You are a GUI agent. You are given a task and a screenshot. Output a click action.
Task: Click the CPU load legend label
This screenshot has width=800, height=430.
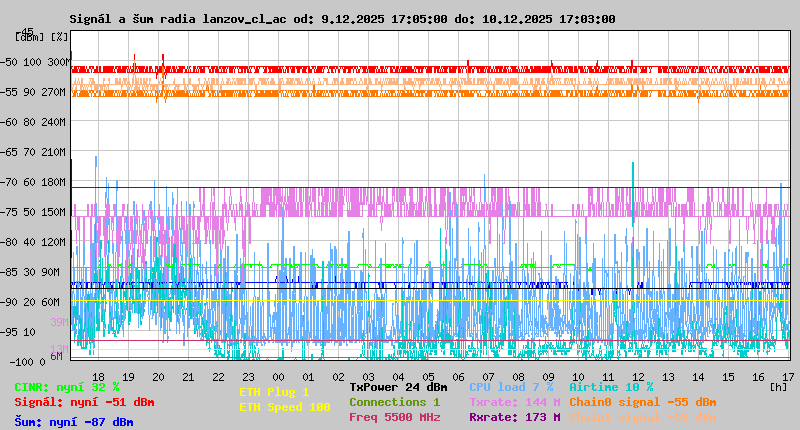511,387
